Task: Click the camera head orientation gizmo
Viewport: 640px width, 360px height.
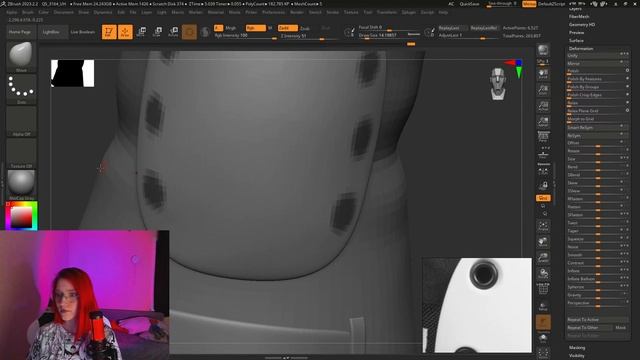Action: click(498, 84)
